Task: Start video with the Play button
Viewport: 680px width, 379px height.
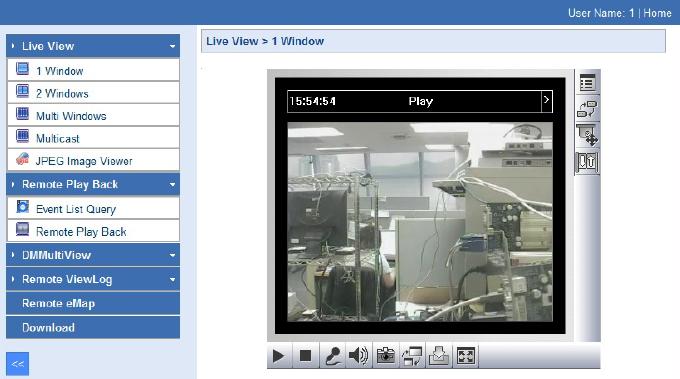Action: pos(279,356)
